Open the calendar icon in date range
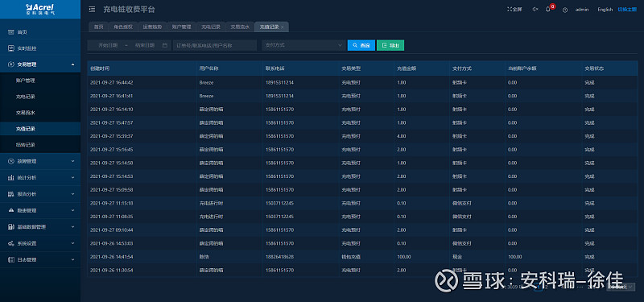This screenshot has width=644, height=302. (x=165, y=46)
